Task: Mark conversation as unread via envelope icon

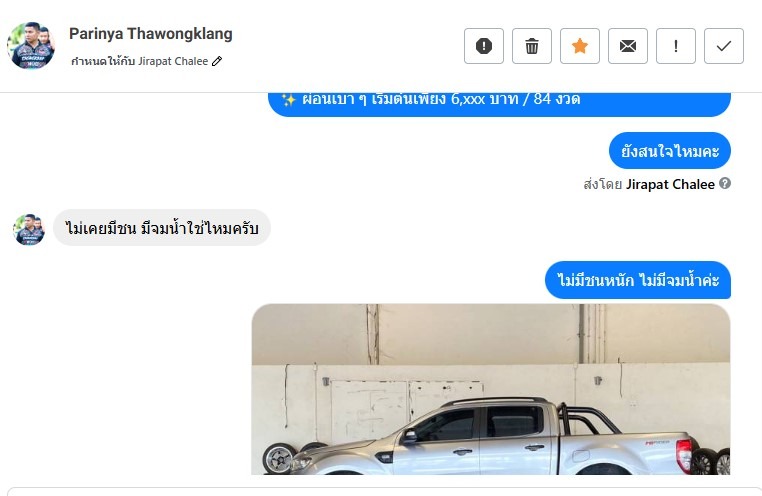Action: (628, 46)
